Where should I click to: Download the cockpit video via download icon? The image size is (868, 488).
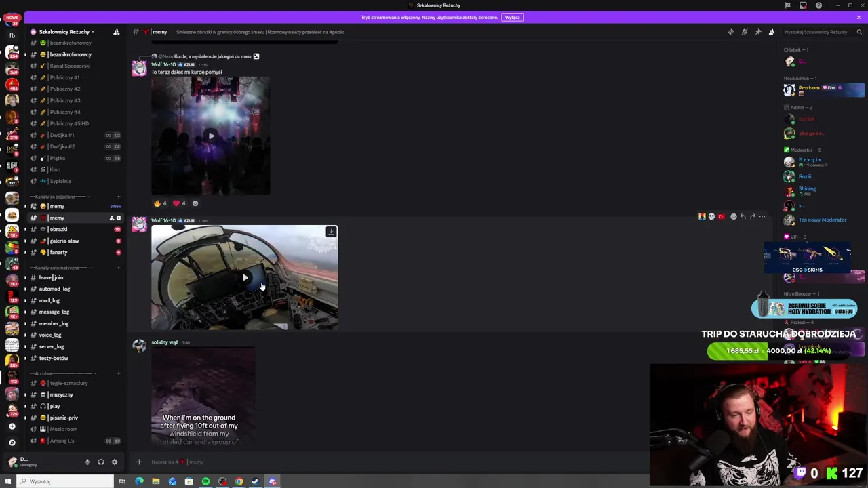click(x=331, y=232)
